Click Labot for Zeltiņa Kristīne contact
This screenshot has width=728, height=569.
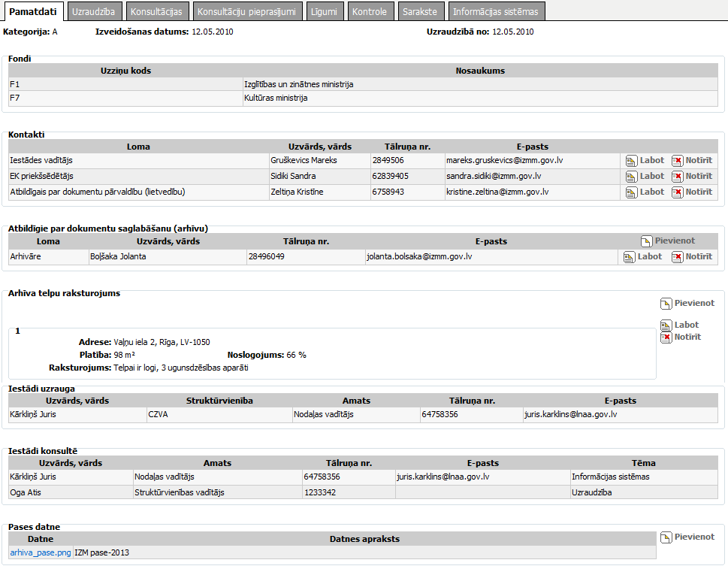pos(651,192)
